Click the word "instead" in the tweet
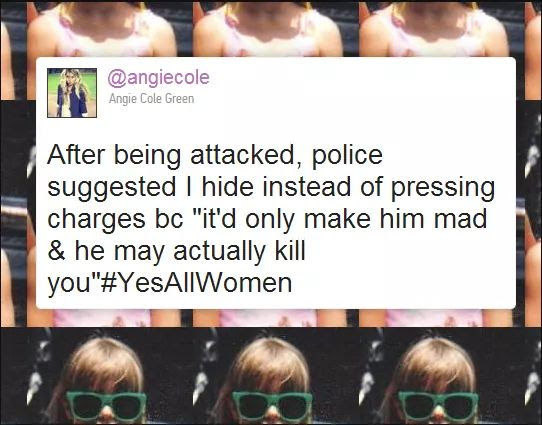Image resolution: width=542 pixels, height=425 pixels. (x=307, y=186)
